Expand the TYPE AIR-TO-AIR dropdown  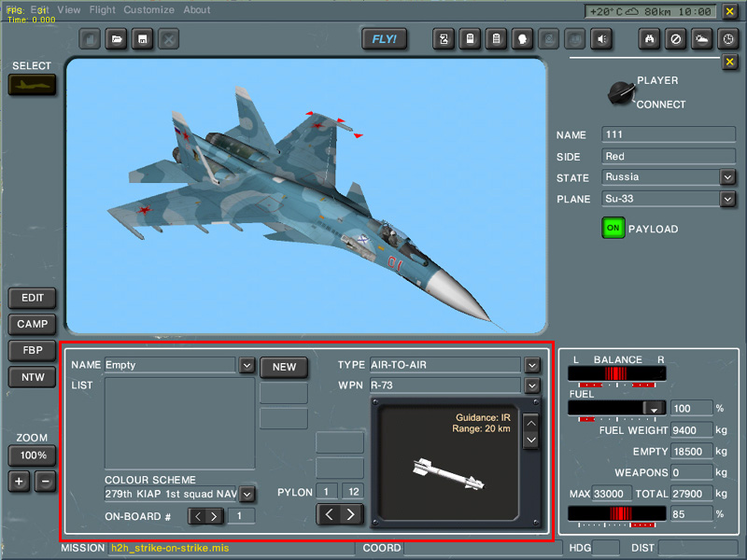tap(532, 365)
